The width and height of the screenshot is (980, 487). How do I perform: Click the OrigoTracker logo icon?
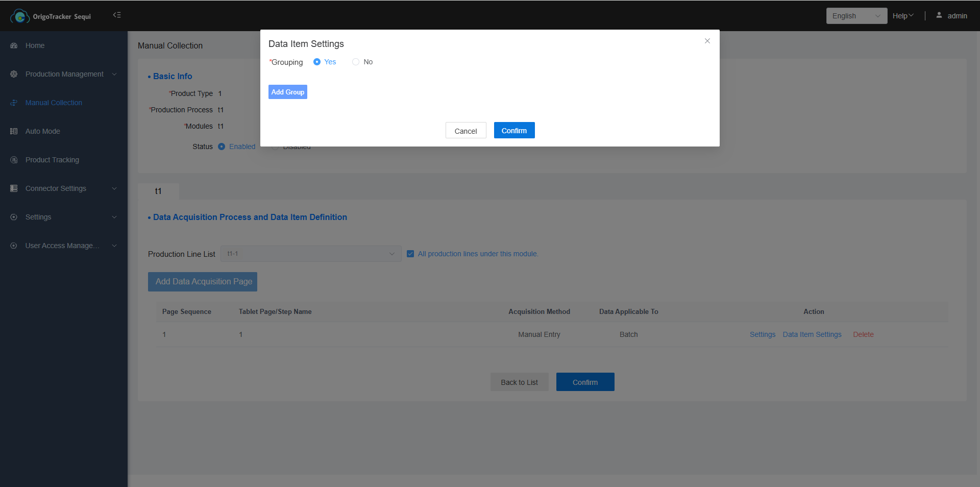click(19, 16)
